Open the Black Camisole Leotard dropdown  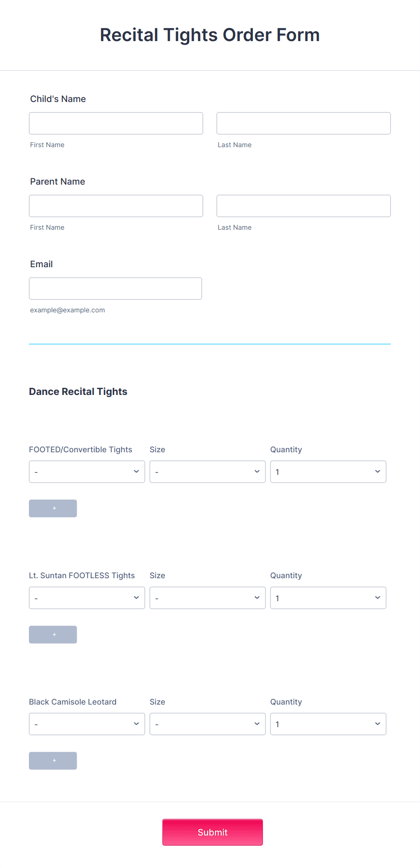(x=87, y=724)
